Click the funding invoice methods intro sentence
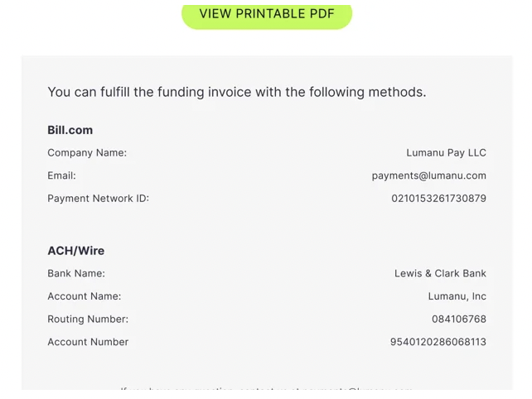Image resolution: width=532 pixels, height=399 pixels. 236,92
